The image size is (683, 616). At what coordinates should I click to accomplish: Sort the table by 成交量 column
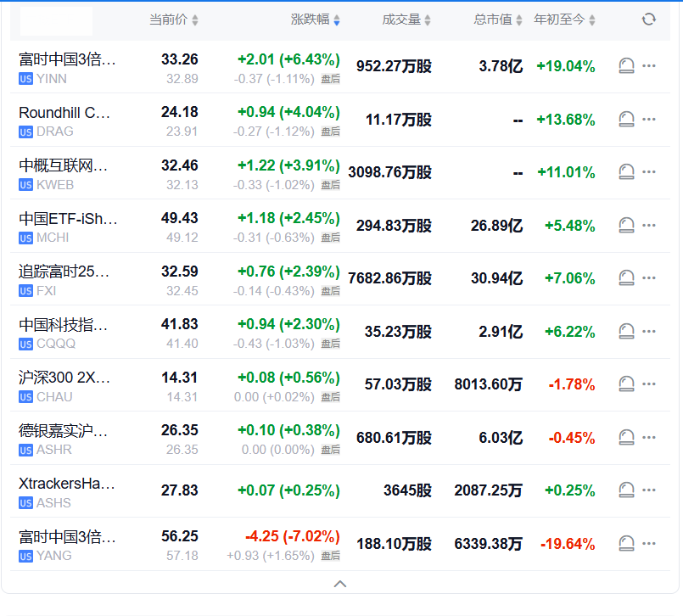(x=406, y=20)
